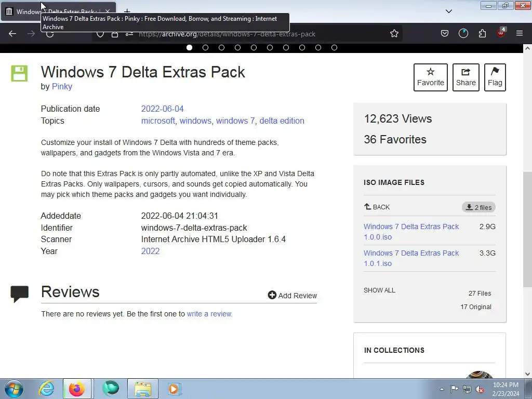
Task: Click the muted volume tray icon
Action: tap(480, 389)
